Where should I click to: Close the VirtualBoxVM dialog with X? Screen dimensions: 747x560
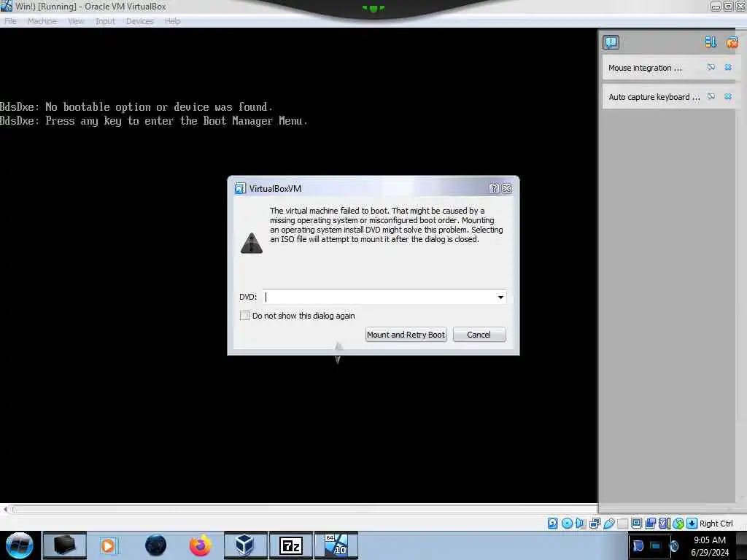507,188
